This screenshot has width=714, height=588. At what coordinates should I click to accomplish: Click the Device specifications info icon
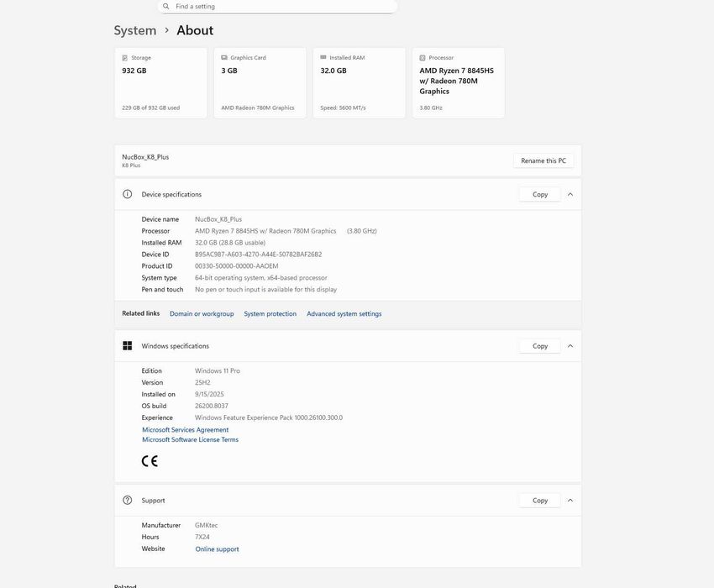128,194
